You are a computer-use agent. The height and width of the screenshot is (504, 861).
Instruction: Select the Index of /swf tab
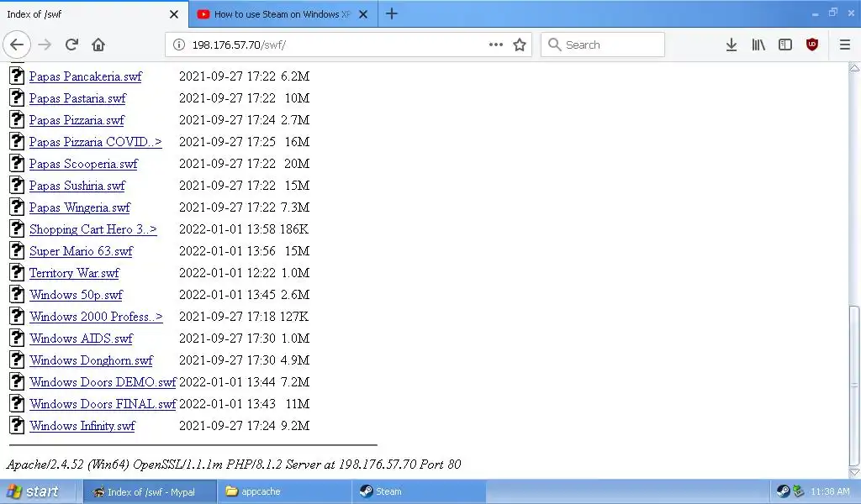click(93, 14)
